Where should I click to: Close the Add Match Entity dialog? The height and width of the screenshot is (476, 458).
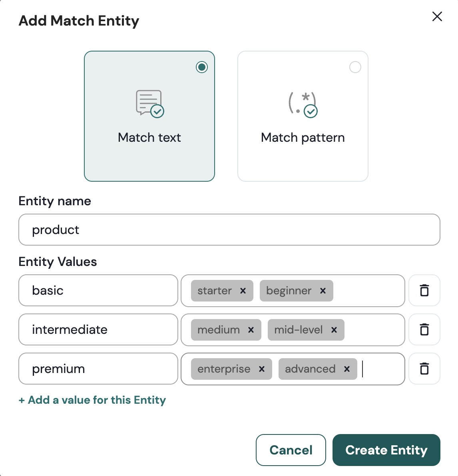pos(437,17)
